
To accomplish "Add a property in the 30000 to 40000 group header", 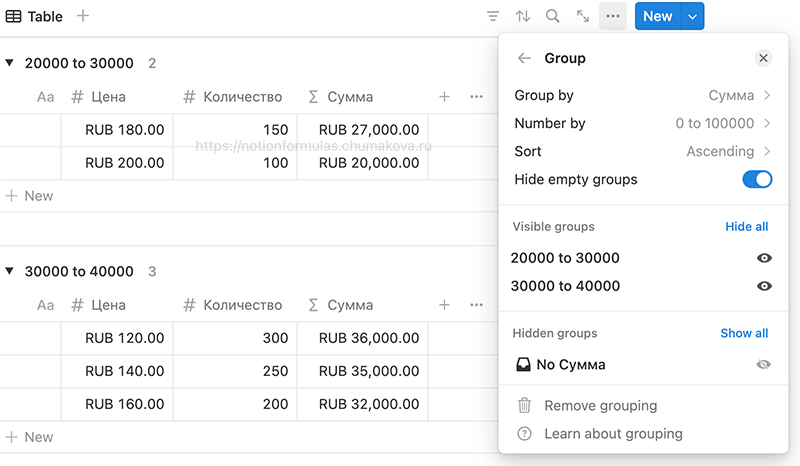I will coord(444,305).
